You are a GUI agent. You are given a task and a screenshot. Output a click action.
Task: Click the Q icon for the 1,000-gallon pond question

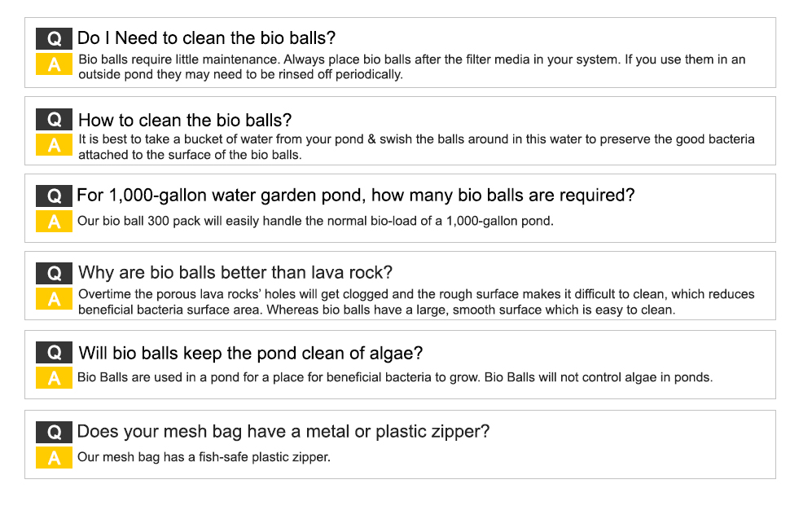point(54,196)
